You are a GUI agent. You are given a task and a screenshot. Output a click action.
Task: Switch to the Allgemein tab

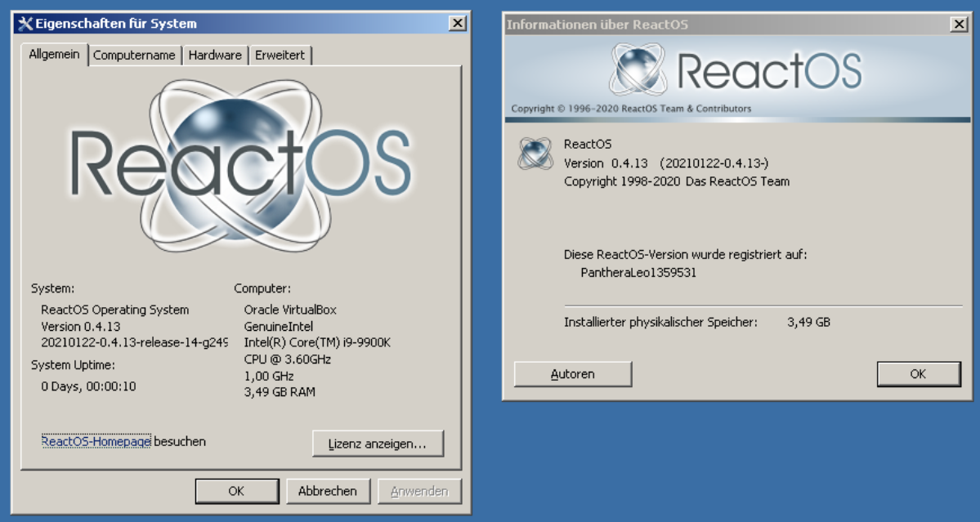coord(55,54)
